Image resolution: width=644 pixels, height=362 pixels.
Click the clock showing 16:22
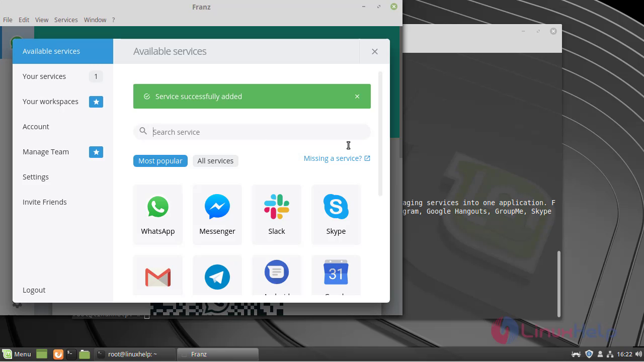(624, 354)
